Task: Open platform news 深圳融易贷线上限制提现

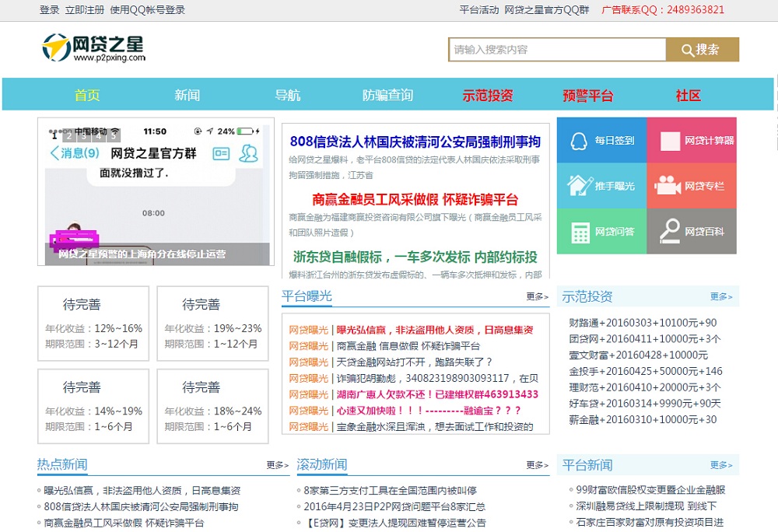Action: pos(646,506)
